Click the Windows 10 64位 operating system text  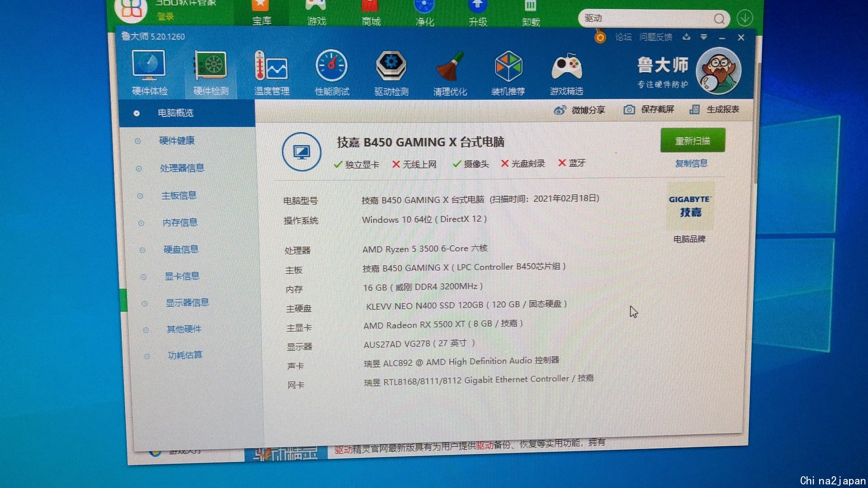tap(425, 219)
